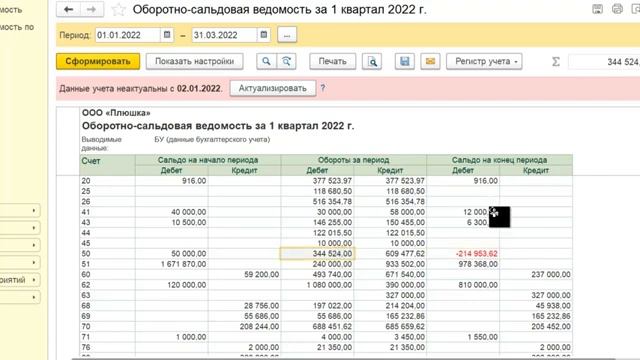Screen dimensions: 640x360
Task: Open calendar for the end date 31.03.2022
Action: (x=264, y=35)
